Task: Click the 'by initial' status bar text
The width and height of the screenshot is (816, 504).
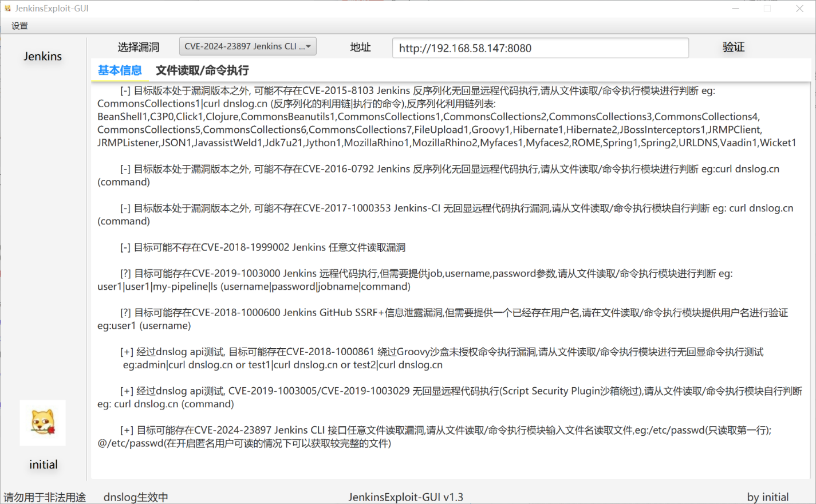Action: [x=768, y=497]
